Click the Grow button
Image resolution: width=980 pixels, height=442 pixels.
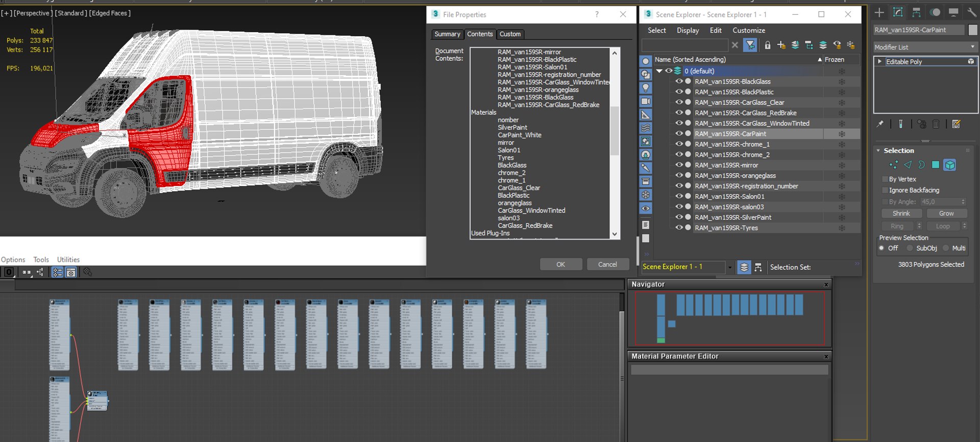pyautogui.click(x=946, y=214)
